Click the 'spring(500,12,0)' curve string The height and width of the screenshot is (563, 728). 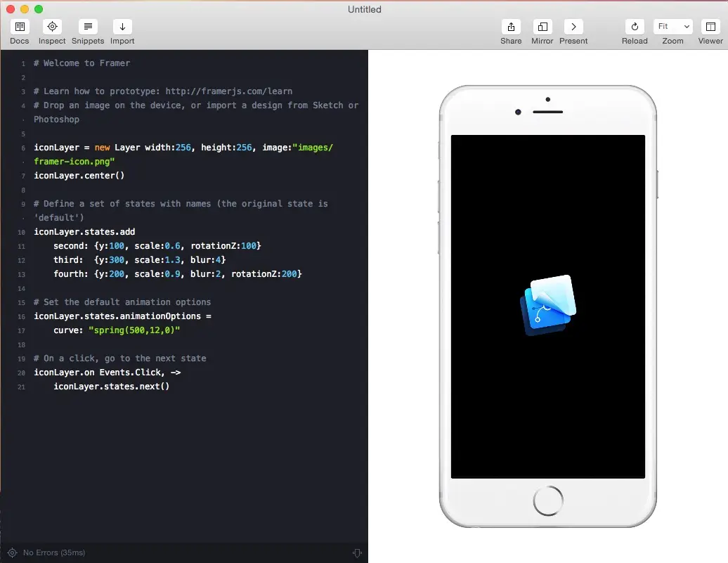[x=134, y=330]
